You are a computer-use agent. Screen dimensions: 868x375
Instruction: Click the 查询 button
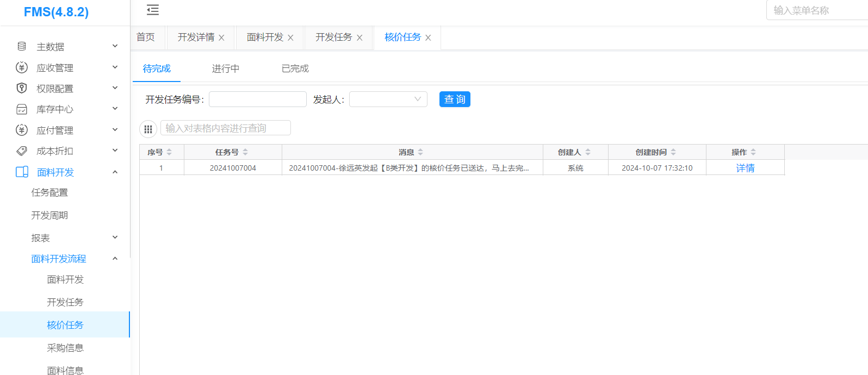(455, 99)
